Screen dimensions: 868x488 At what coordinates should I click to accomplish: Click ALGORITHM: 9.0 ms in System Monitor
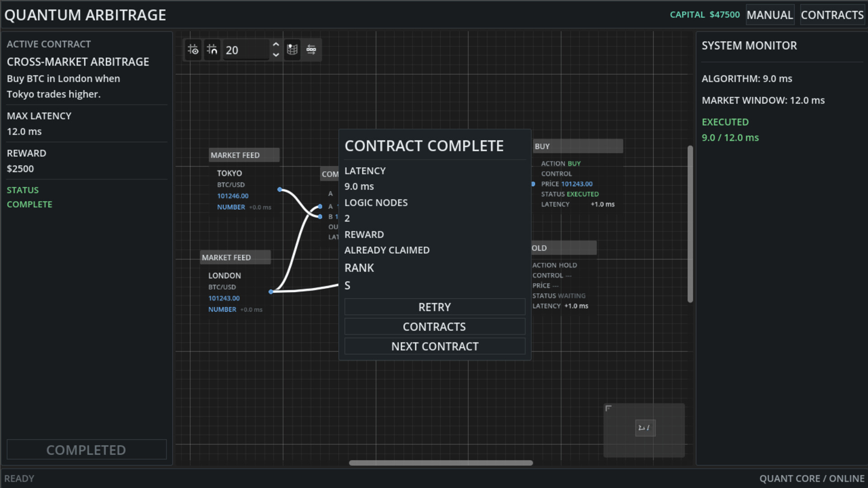[747, 79]
